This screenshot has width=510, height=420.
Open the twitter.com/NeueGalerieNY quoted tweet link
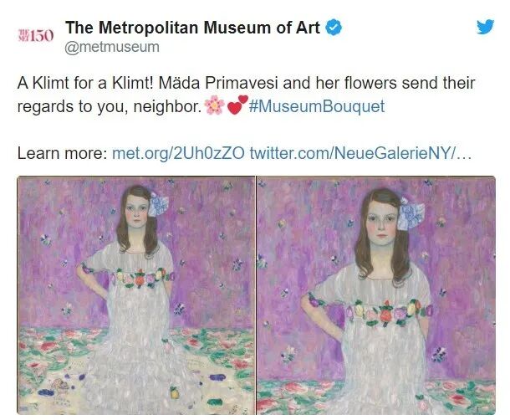pos(360,153)
